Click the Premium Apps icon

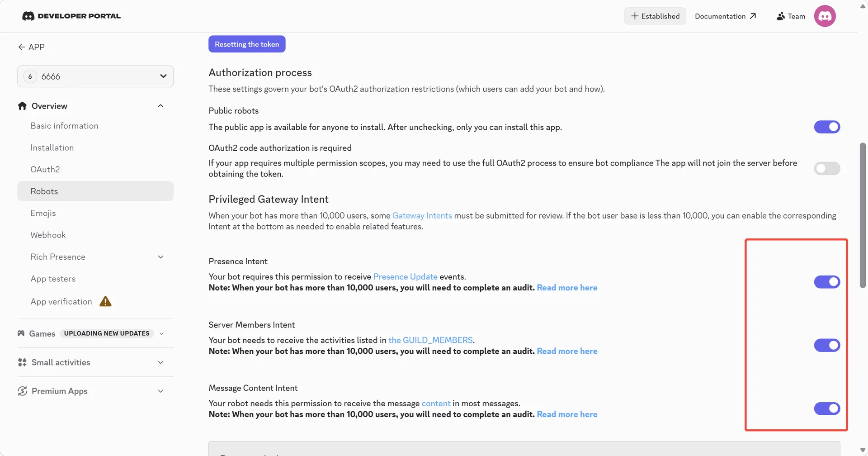click(x=22, y=391)
